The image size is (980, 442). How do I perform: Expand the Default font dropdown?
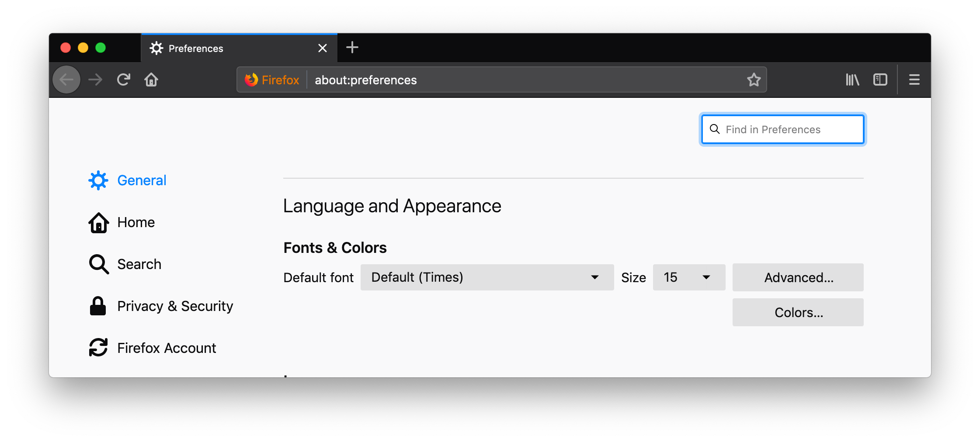[x=487, y=277]
